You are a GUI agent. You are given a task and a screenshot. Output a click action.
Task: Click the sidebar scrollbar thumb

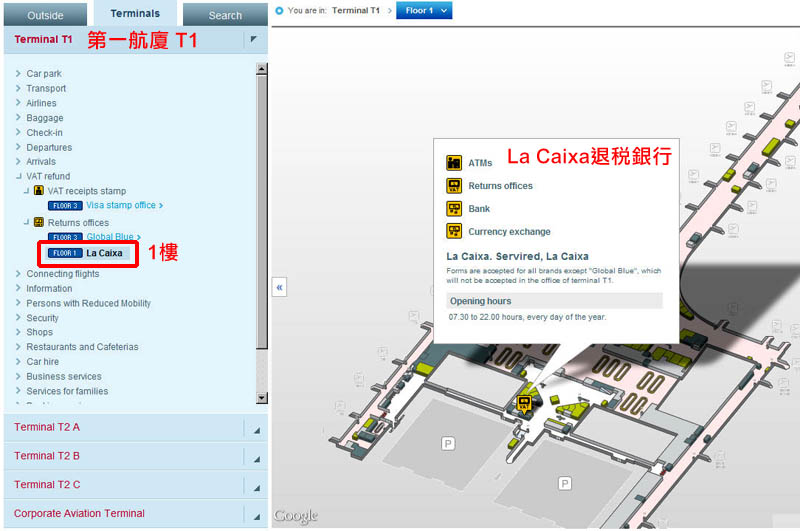point(261,212)
